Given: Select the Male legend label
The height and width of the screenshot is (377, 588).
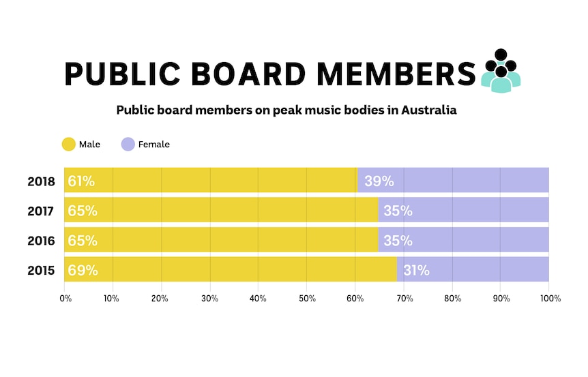Looking at the screenshot, I should point(89,145).
